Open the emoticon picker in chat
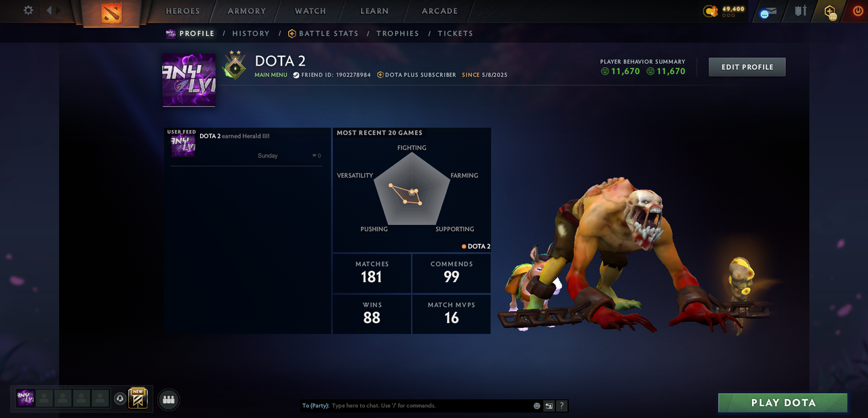 click(537, 406)
